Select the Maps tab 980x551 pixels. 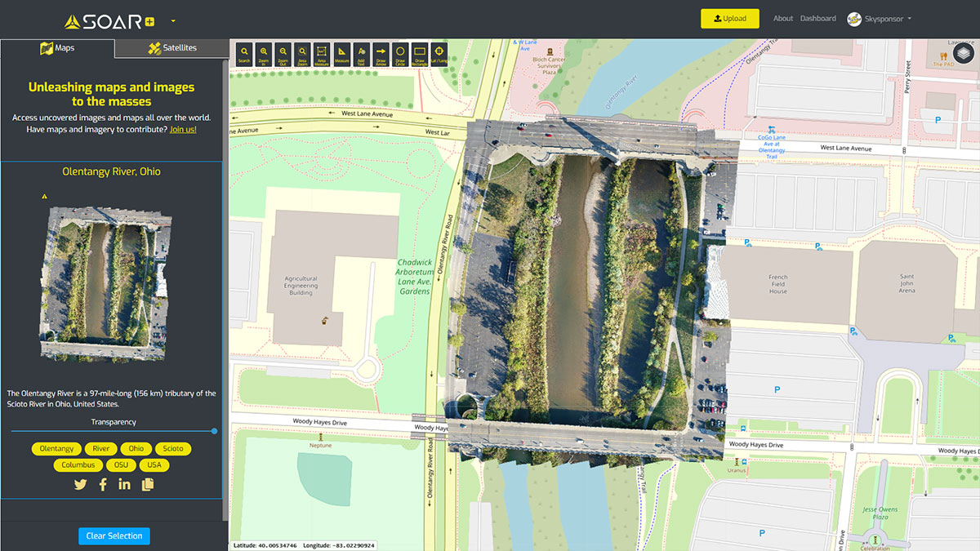(x=57, y=48)
